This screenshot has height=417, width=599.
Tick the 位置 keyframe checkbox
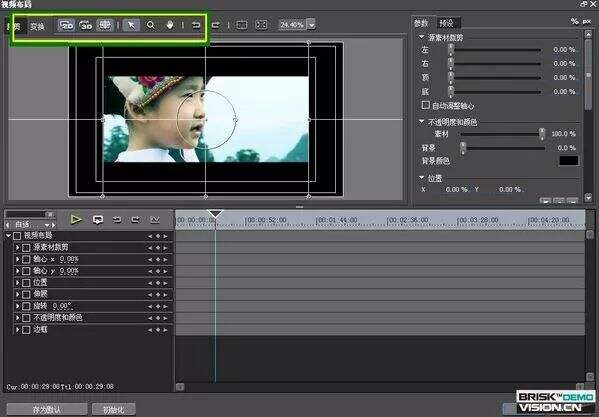(26, 283)
